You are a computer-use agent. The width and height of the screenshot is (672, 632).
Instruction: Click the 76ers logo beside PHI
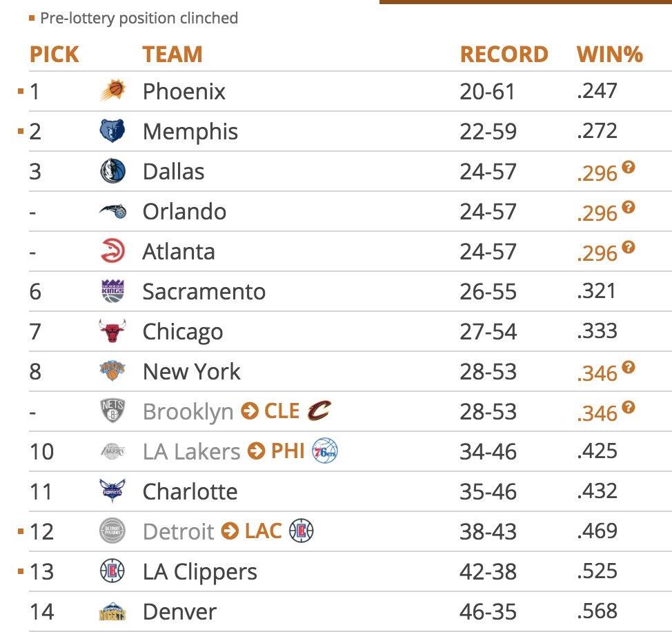(324, 451)
